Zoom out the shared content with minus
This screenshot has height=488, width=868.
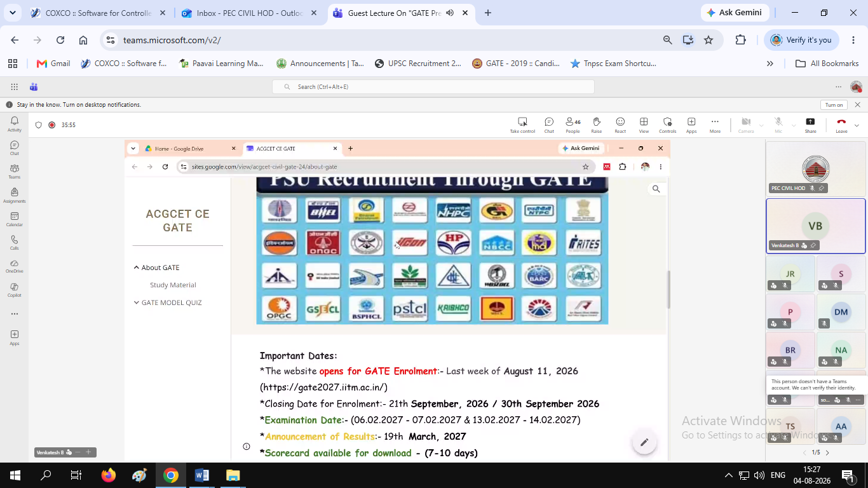click(78, 452)
